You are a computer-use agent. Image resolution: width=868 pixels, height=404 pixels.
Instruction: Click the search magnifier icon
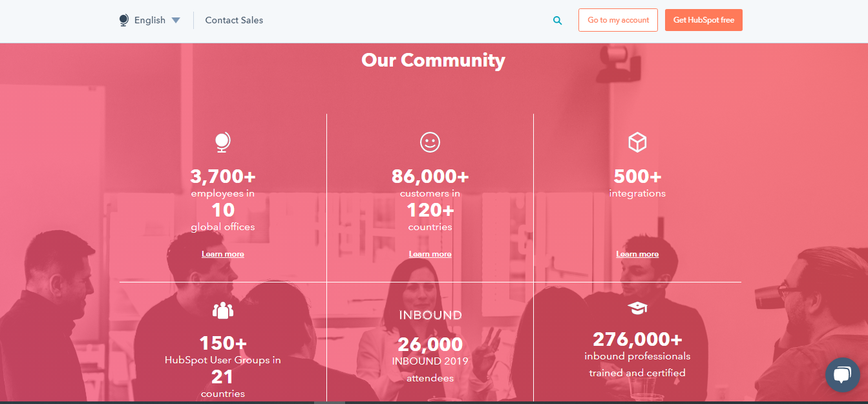click(x=558, y=21)
